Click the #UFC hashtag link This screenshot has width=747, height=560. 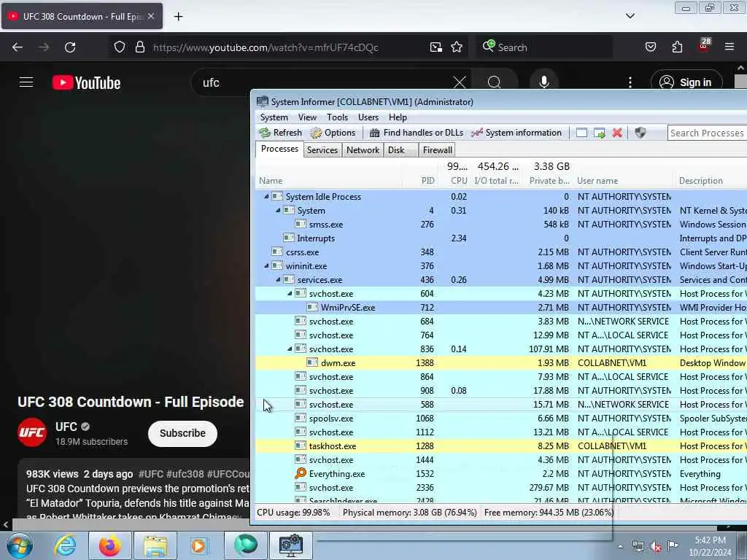(x=150, y=474)
